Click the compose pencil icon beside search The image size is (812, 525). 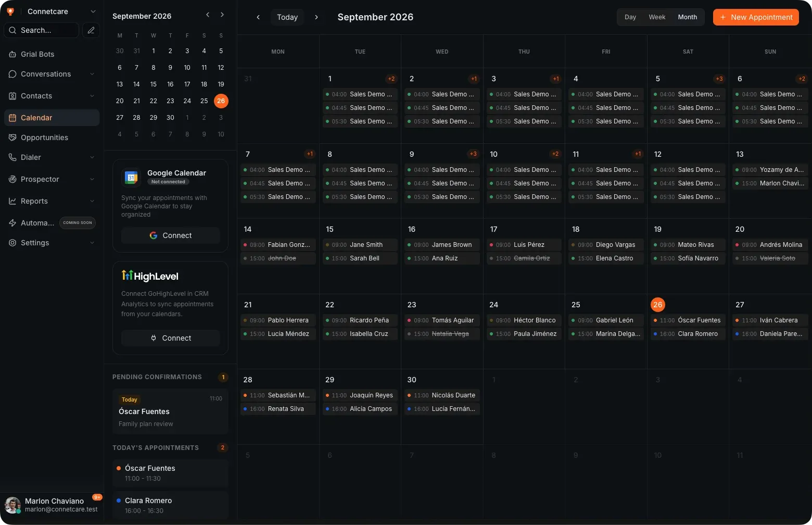[91, 30]
